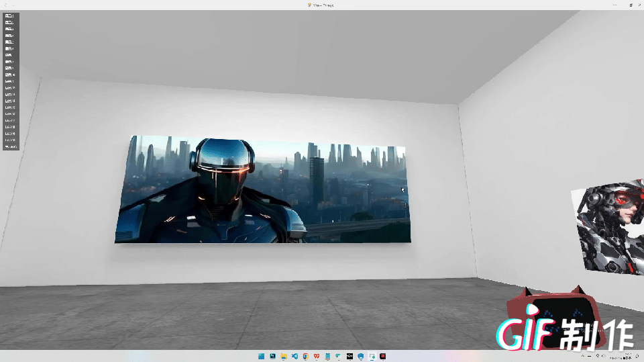Open File Explorer from the taskbar

coord(284,356)
